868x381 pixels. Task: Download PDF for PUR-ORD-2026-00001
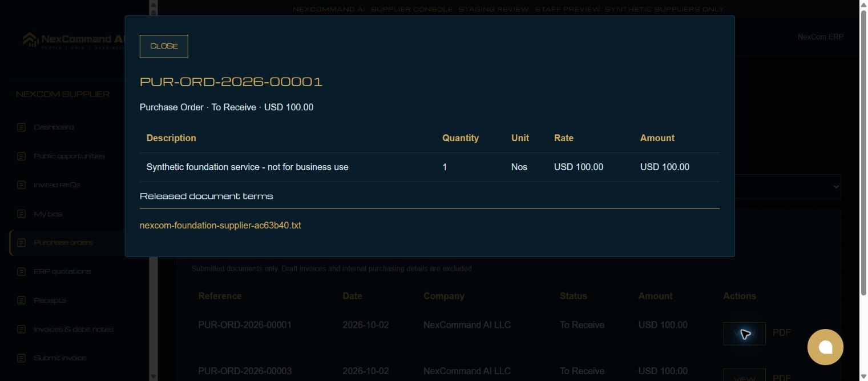(x=781, y=332)
